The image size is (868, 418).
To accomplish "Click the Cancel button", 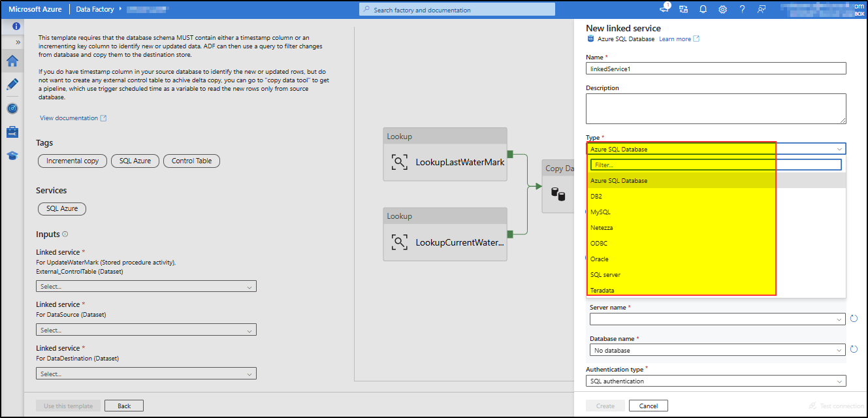I will [x=649, y=406].
